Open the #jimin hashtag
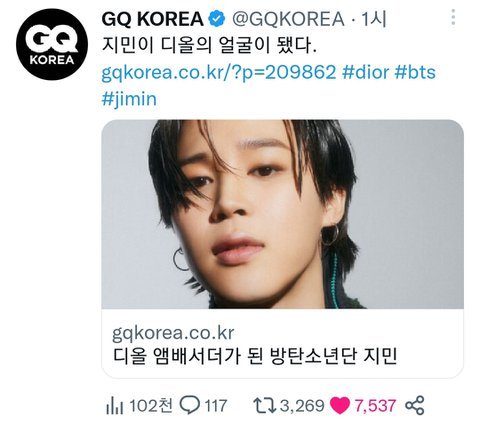Image resolution: width=480 pixels, height=424 pixels. 129,99
